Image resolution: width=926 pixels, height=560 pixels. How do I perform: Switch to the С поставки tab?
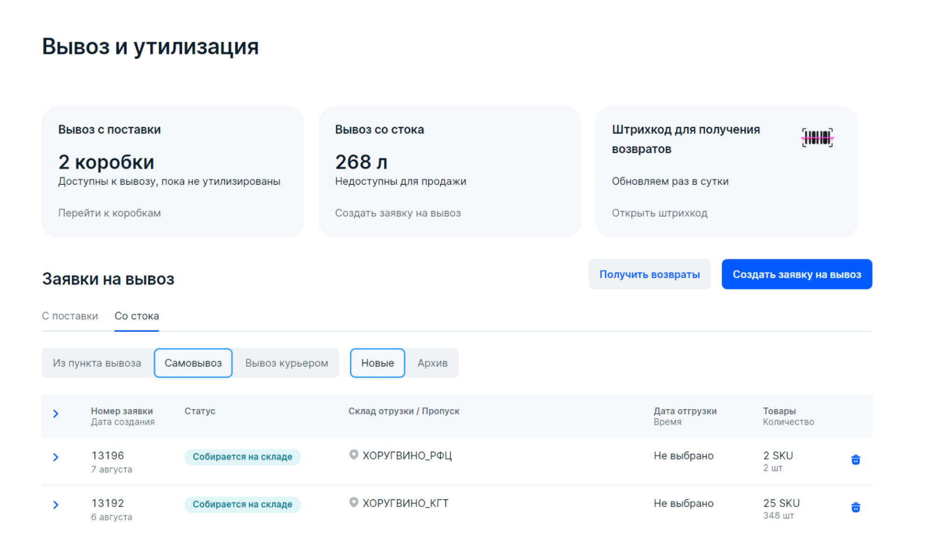click(70, 316)
